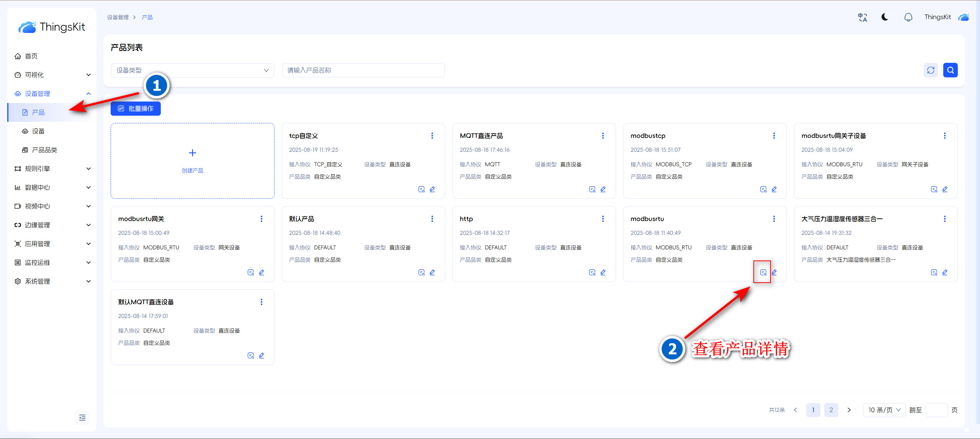Click the 创建产品 card

click(x=192, y=161)
